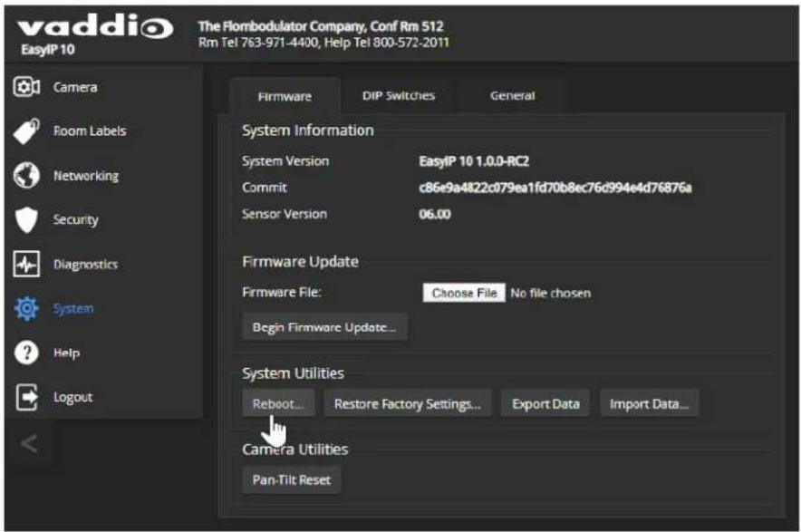Click the Export Data button
The image size is (801, 532).
[545, 403]
